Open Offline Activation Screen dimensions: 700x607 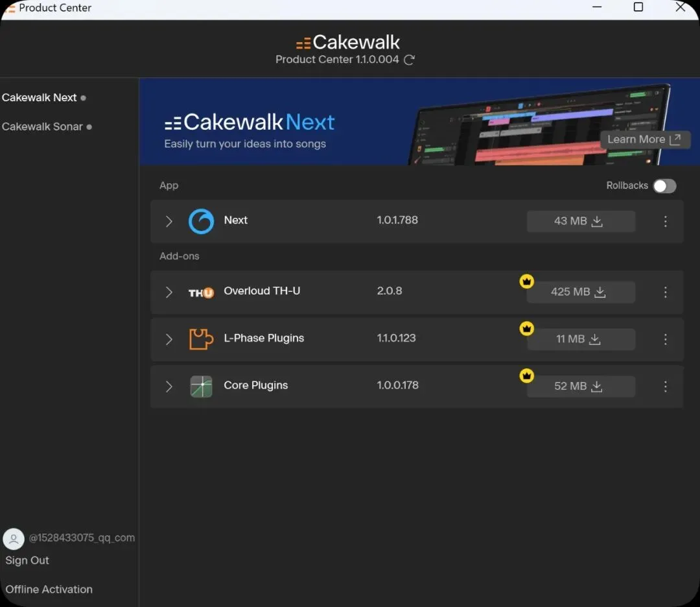49,589
